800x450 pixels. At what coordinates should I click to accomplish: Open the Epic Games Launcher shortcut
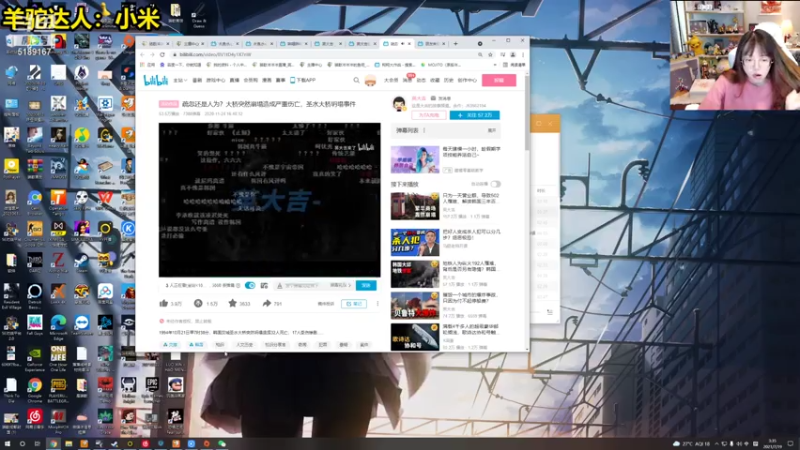point(152,388)
